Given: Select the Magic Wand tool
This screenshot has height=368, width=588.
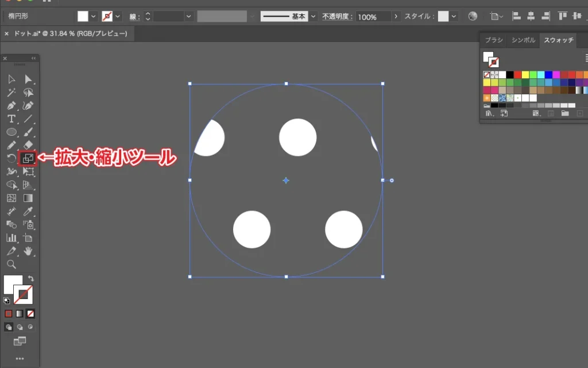Looking at the screenshot, I should [11, 93].
